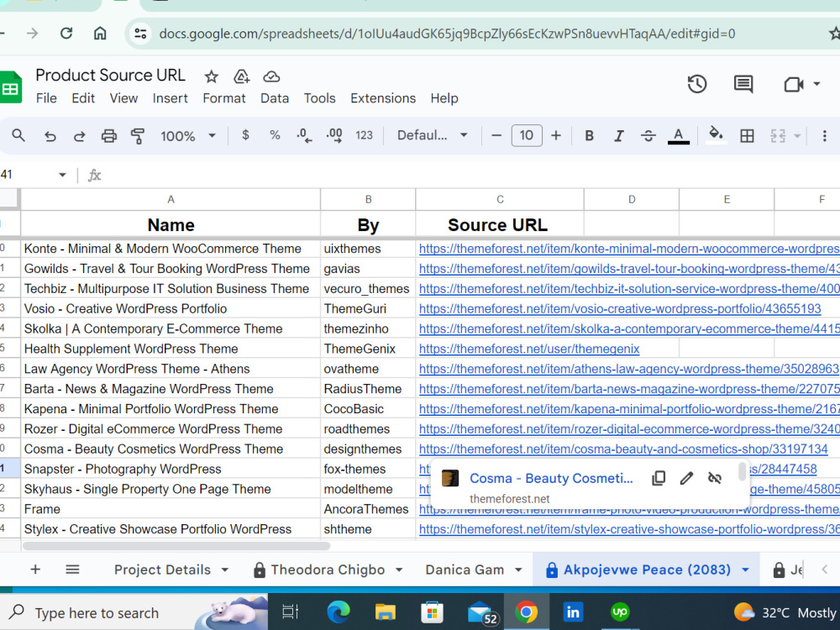Screen dimensions: 840x630
Task: Remove link icon in Cosma preview card
Action: 715,478
